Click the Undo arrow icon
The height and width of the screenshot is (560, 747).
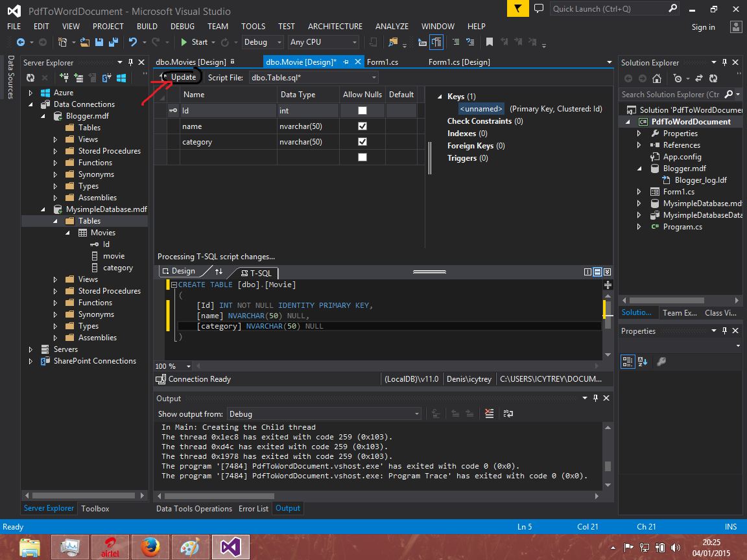(x=133, y=42)
